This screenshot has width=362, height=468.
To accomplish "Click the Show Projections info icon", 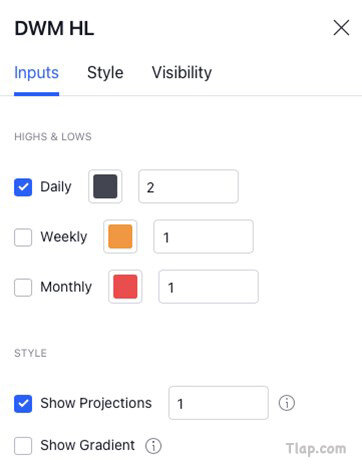I will [x=287, y=403].
